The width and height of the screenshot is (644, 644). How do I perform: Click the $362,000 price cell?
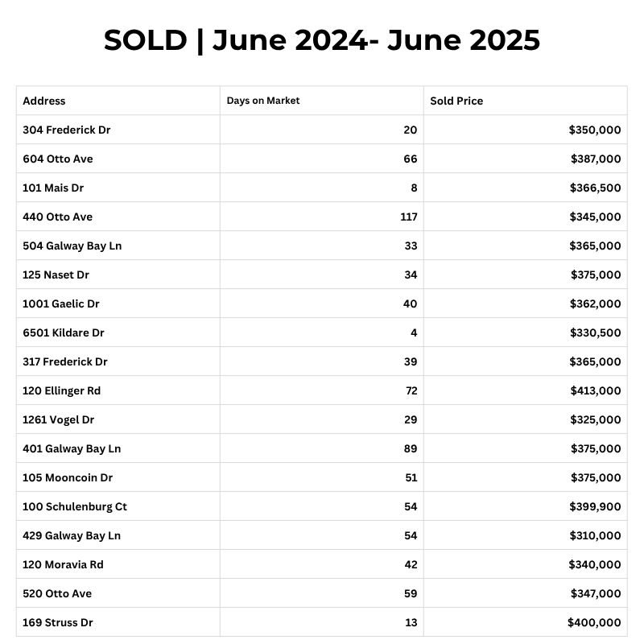tap(594, 303)
